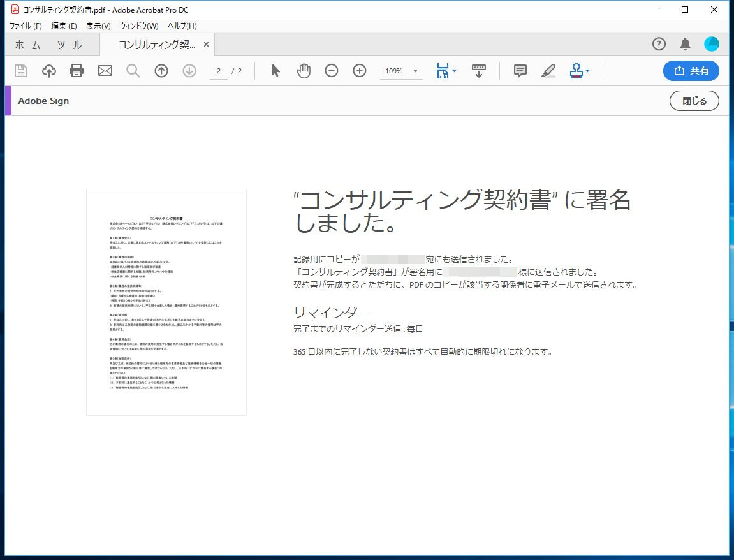734x560 pixels.
Task: Select the highlighter pen tool
Action: 548,71
